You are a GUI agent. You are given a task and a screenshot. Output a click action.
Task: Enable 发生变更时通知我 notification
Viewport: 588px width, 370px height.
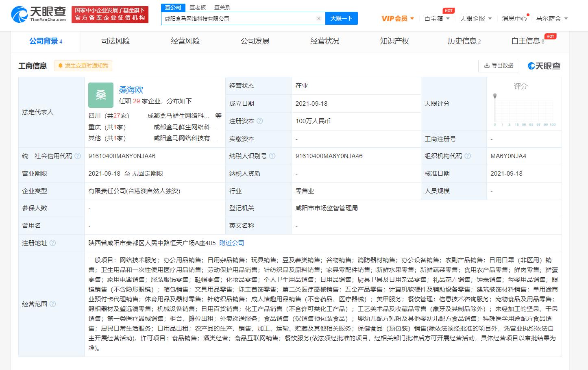point(83,65)
